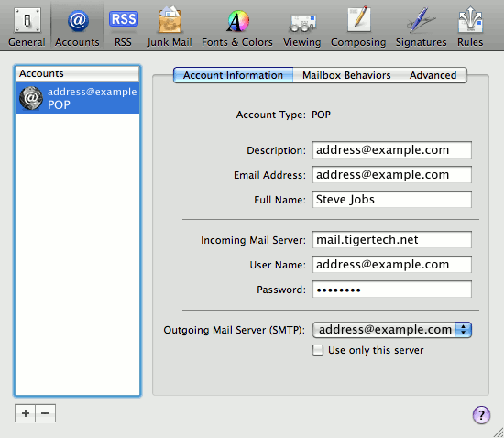
Task: Open help with the question mark button
Action: pos(481,415)
